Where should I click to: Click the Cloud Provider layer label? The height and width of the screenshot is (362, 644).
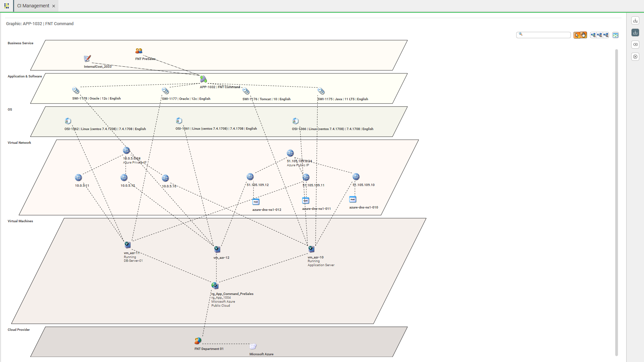[19, 330]
